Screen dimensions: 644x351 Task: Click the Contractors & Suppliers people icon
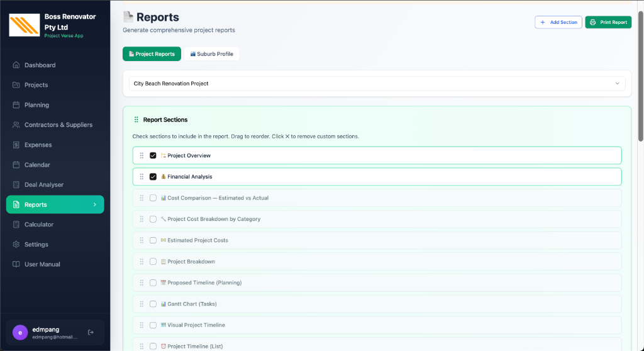16,125
